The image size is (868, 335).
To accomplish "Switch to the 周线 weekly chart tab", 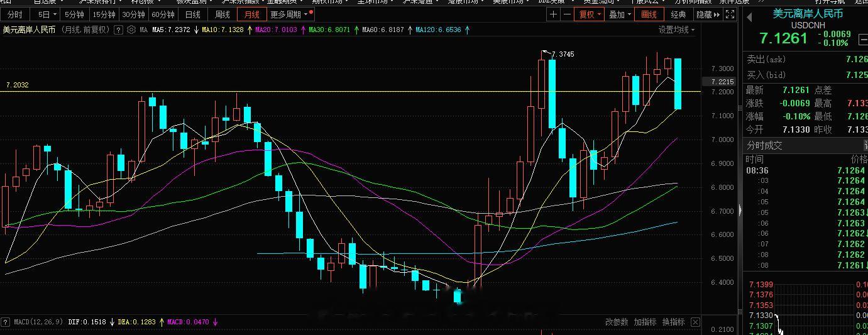I will [x=222, y=14].
